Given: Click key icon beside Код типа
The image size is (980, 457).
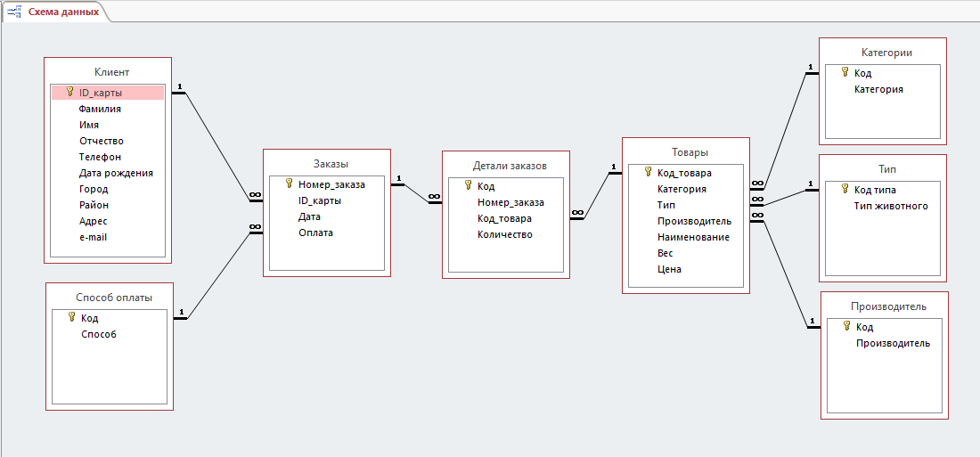Looking at the screenshot, I should coord(845,189).
